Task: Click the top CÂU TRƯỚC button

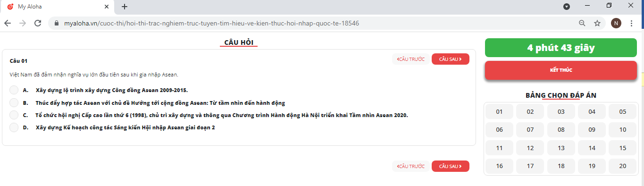Action: click(411, 59)
